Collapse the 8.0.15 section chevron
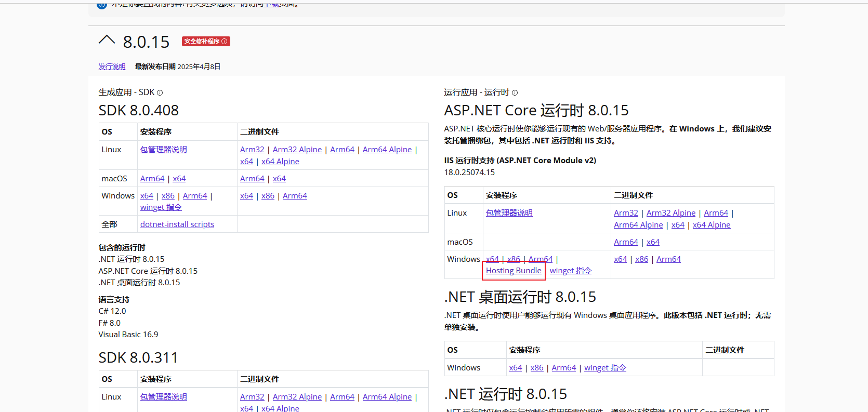Screen dimensions: 868x412 coord(107,40)
